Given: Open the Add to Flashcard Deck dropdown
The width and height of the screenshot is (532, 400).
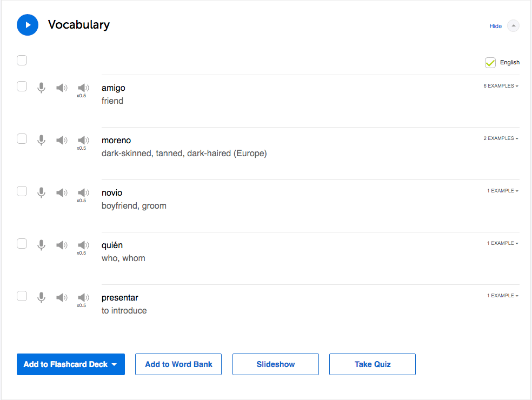Looking at the screenshot, I should click(x=71, y=364).
